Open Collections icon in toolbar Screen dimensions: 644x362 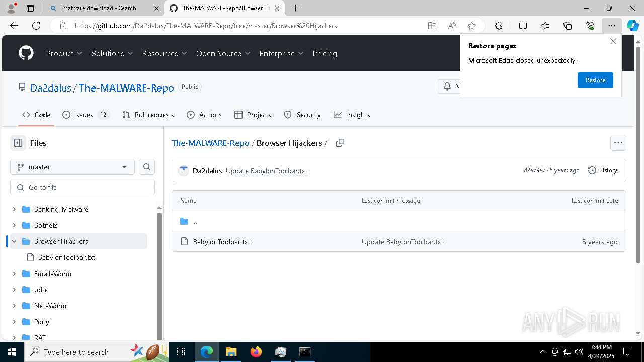568,26
